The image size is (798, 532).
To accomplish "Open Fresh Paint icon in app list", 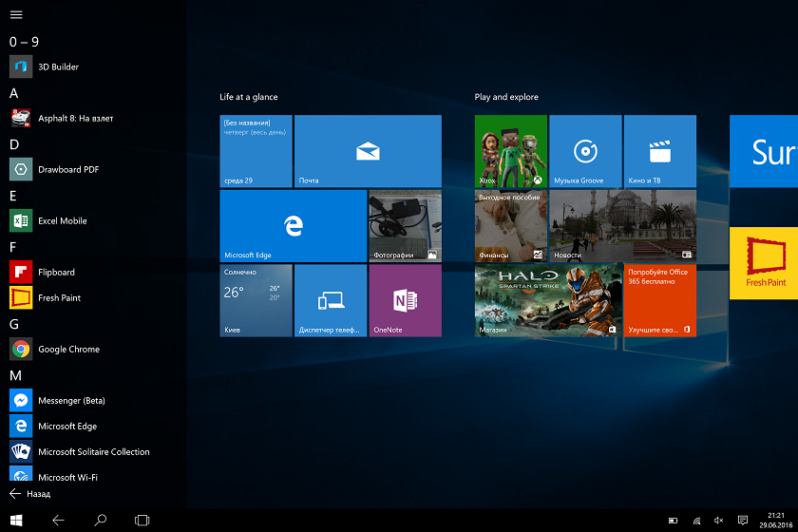I will 21,297.
